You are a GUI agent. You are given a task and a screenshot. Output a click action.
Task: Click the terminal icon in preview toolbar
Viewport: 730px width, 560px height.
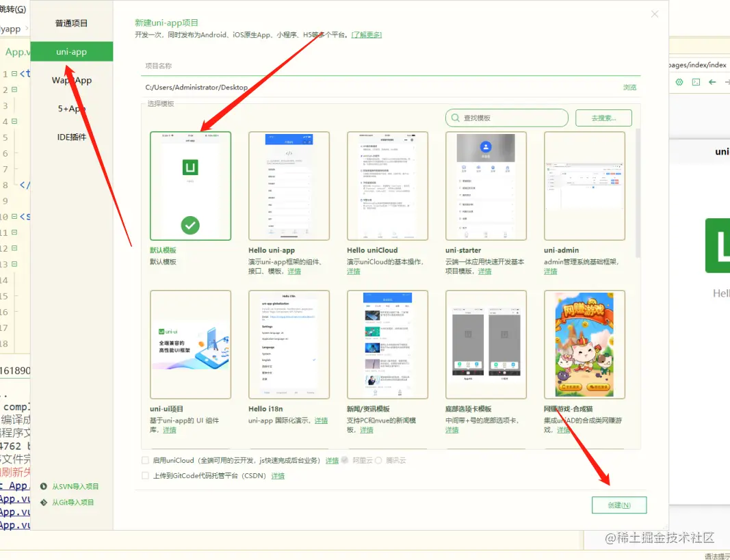[x=696, y=82]
